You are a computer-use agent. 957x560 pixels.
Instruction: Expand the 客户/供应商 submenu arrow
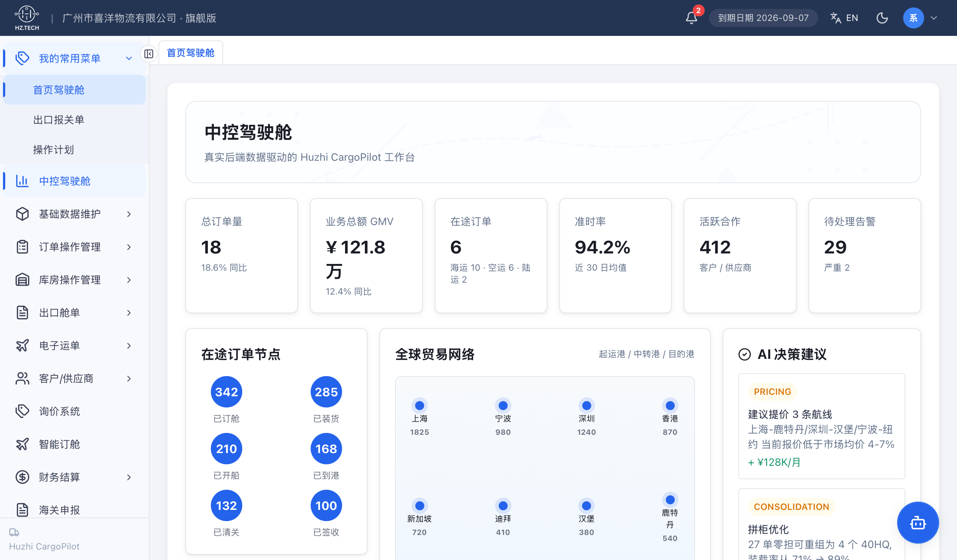129,379
